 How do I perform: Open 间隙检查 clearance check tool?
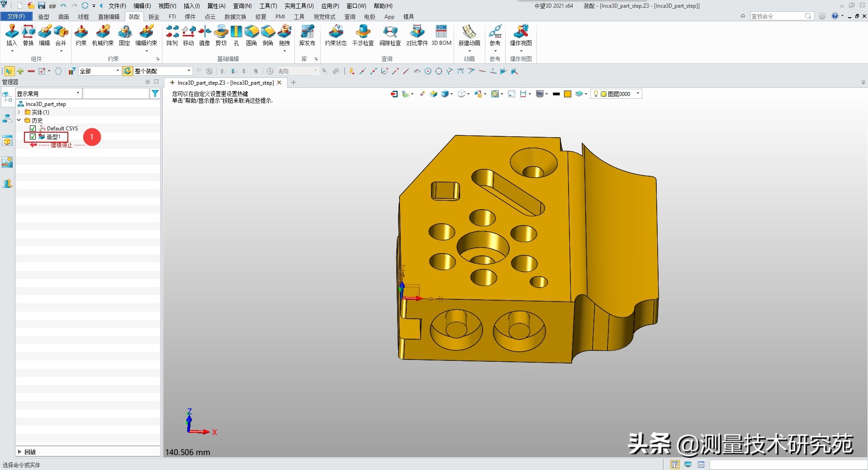(x=390, y=35)
